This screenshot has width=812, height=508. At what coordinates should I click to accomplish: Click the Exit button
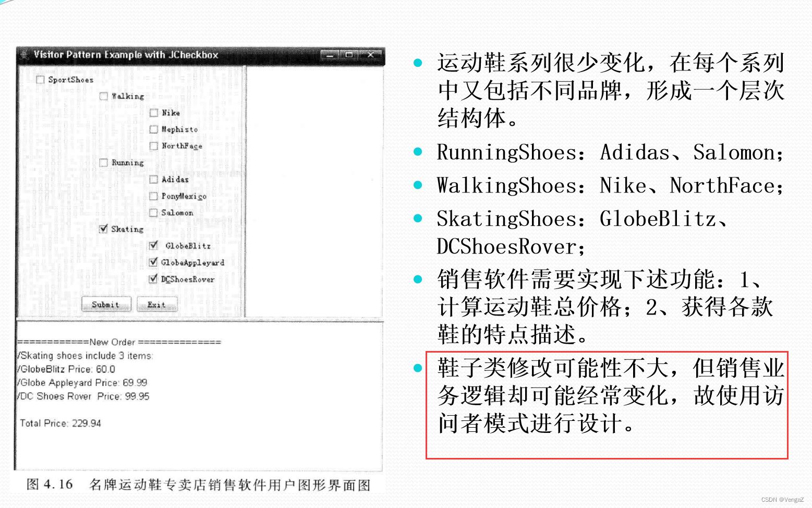click(x=156, y=305)
